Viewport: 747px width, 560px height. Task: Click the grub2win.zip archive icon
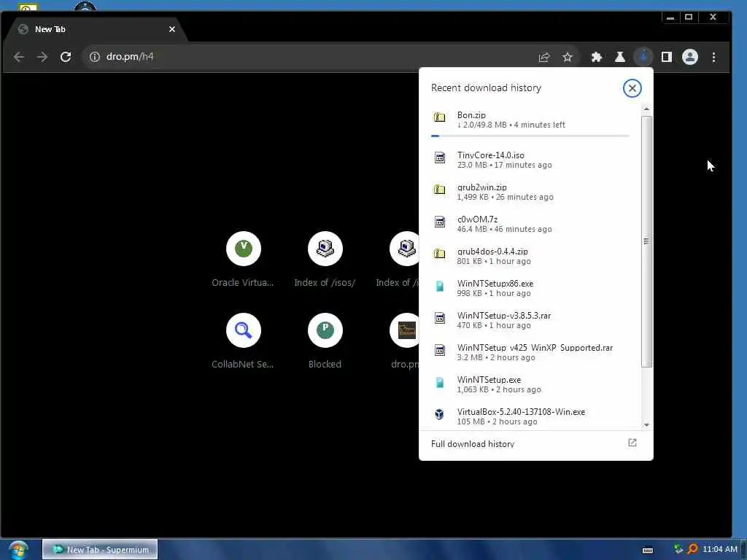click(439, 190)
